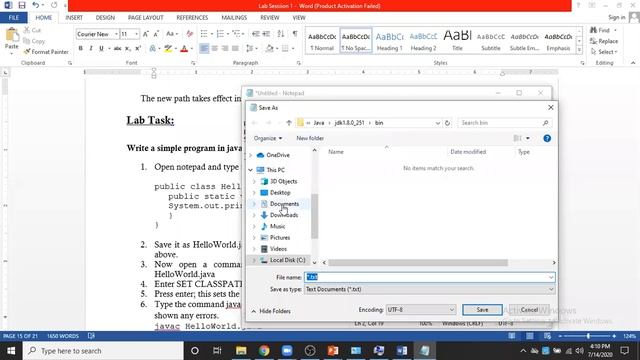640x360 pixels.
Task: Click the Up folder arrow in Save As
Action: (289, 123)
